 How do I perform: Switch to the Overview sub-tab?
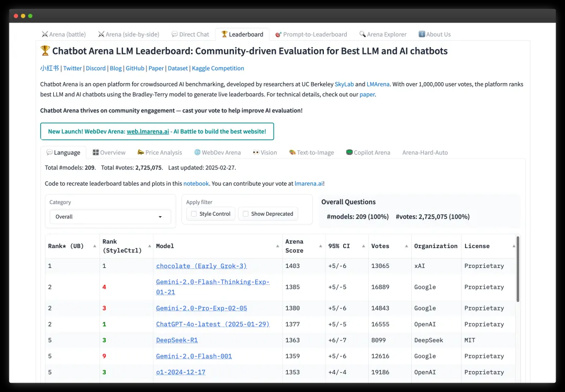pos(109,152)
